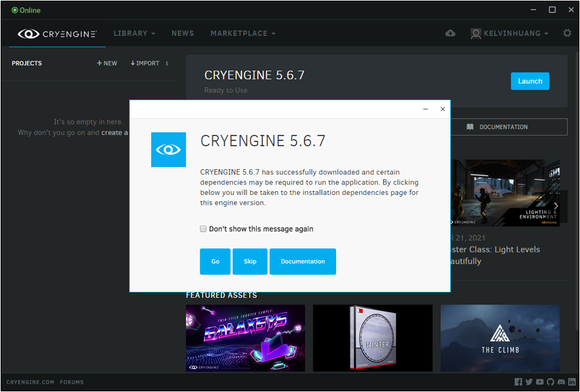Enable "Don't show this message again"
Viewport: 580px width, 392px height.
(x=203, y=229)
